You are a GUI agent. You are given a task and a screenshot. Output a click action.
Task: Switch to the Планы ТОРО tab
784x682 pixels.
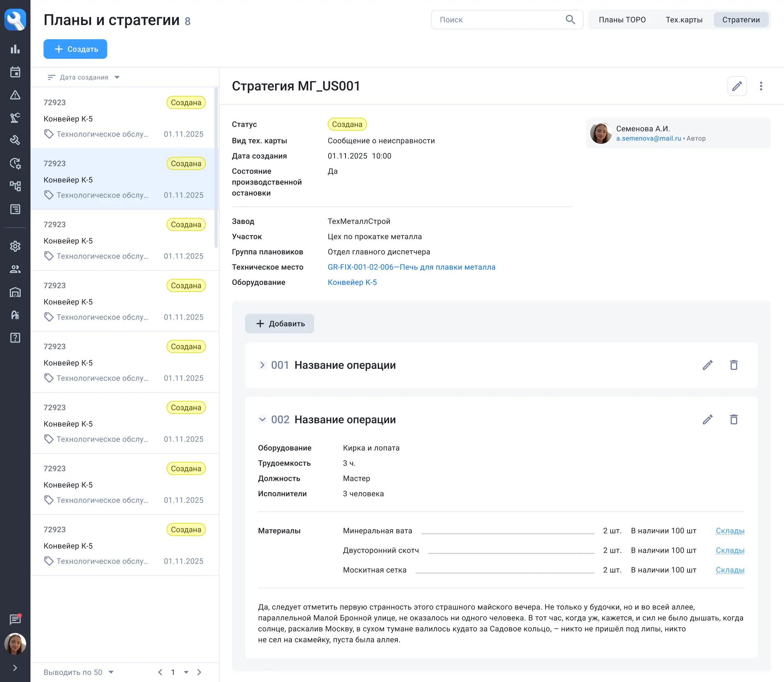[x=622, y=20]
